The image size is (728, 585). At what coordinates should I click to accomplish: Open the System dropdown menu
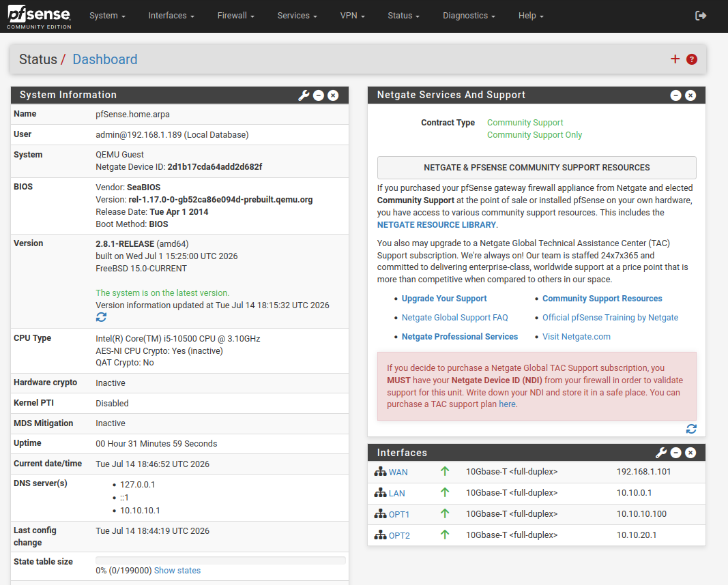pos(107,16)
